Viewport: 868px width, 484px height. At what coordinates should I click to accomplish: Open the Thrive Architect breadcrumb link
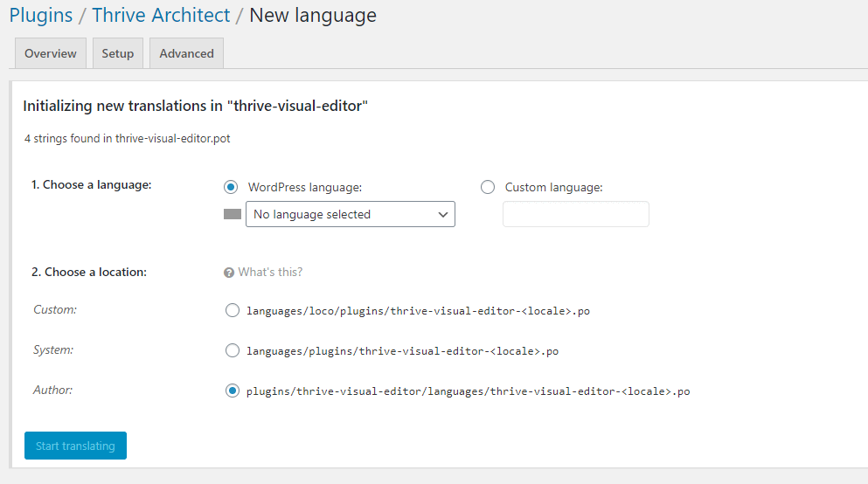(x=161, y=15)
